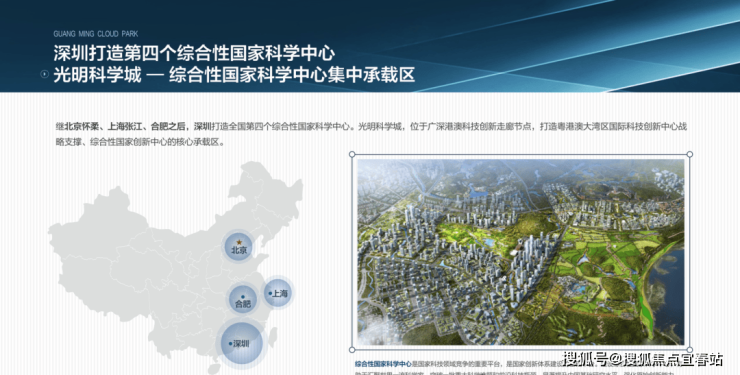Click the top-left corner handle of the aerial image
Image resolution: width=740 pixels, height=375 pixels.
point(352,154)
